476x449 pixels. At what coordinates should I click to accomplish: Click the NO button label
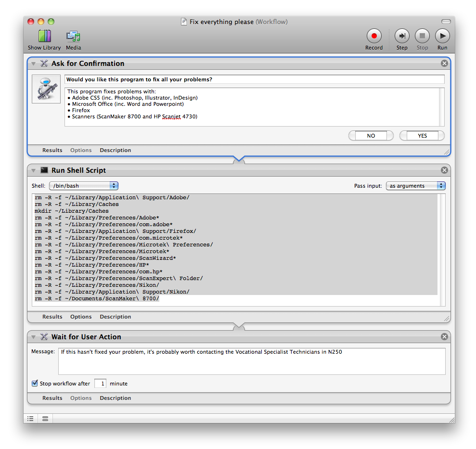(371, 136)
